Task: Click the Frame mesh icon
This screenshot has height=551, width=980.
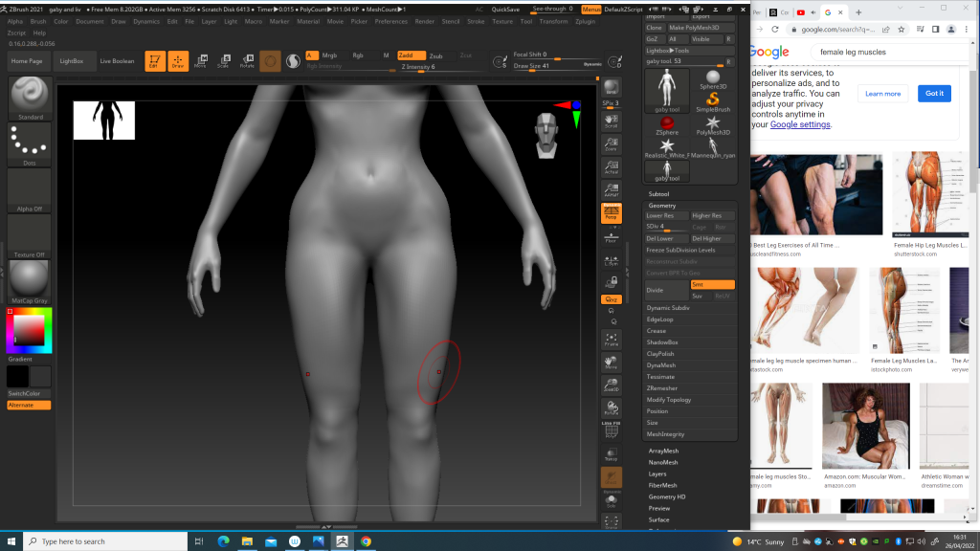Action: point(612,340)
